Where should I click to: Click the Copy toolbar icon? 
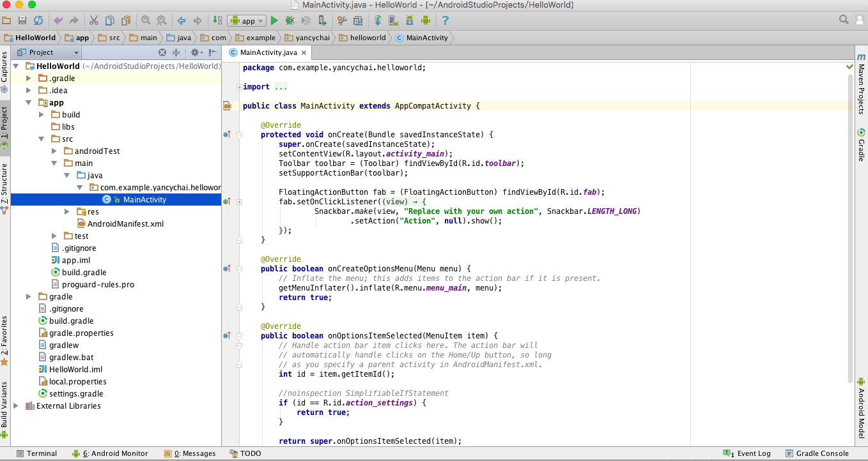(x=110, y=20)
